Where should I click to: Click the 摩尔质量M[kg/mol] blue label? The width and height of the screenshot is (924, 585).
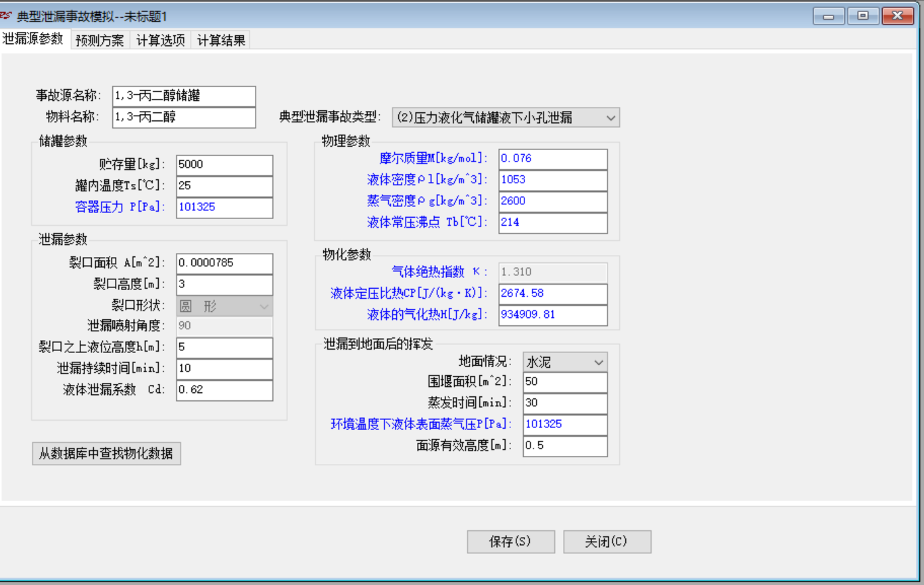click(x=433, y=159)
